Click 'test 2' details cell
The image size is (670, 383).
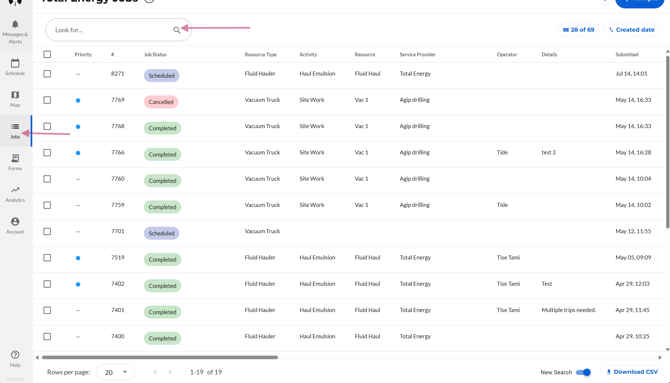pyautogui.click(x=549, y=153)
